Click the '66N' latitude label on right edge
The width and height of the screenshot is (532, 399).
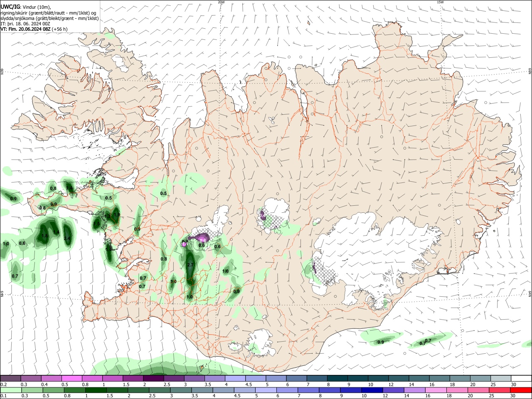tap(530, 72)
